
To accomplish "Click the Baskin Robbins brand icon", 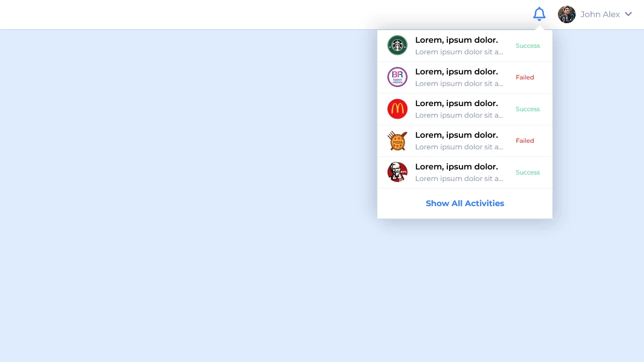I will point(397,77).
